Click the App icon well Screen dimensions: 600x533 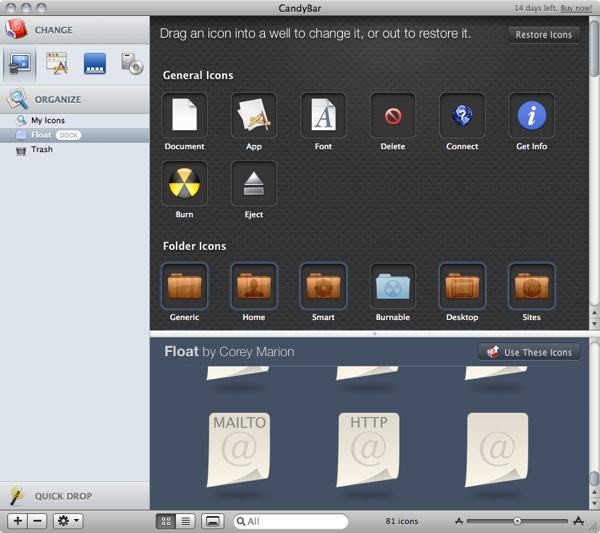click(x=254, y=115)
